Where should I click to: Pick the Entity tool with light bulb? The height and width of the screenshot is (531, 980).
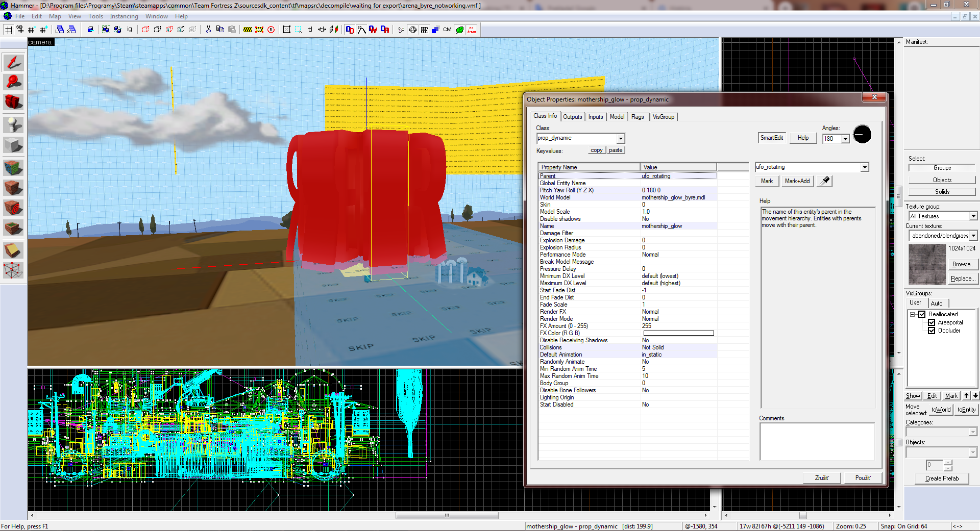[14, 124]
